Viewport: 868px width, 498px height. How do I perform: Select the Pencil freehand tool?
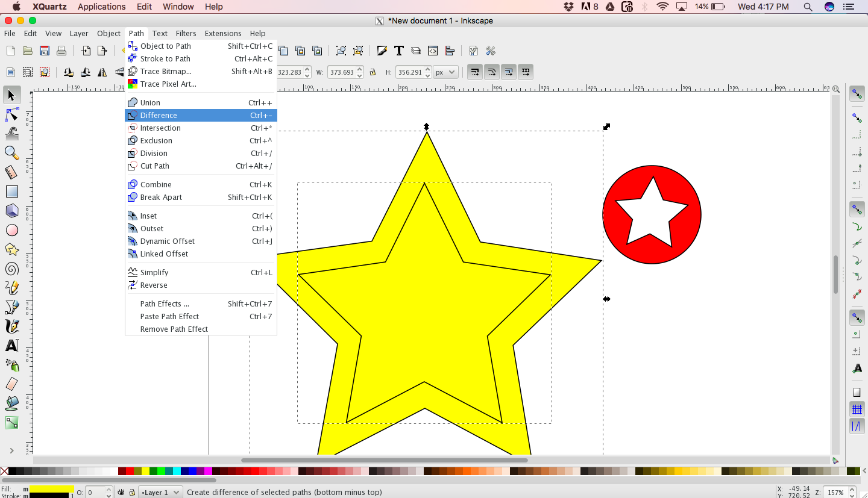[x=11, y=288]
